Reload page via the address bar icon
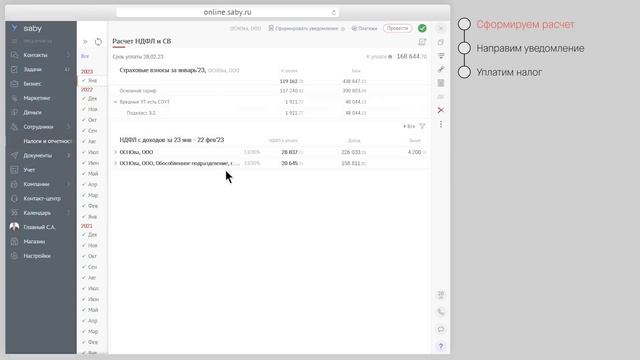Viewport: 640px width, 360px height. [333, 13]
